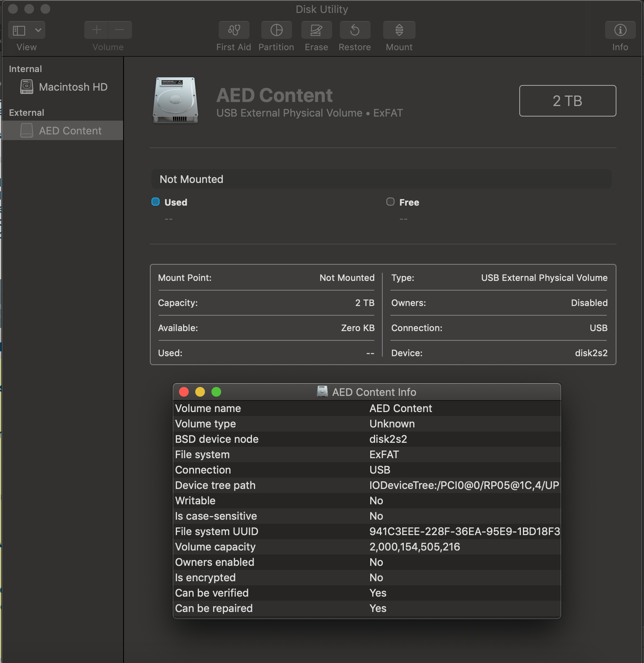This screenshot has height=663, width=644.
Task: Select the 'Can be repaired' info row
Action: (367, 608)
